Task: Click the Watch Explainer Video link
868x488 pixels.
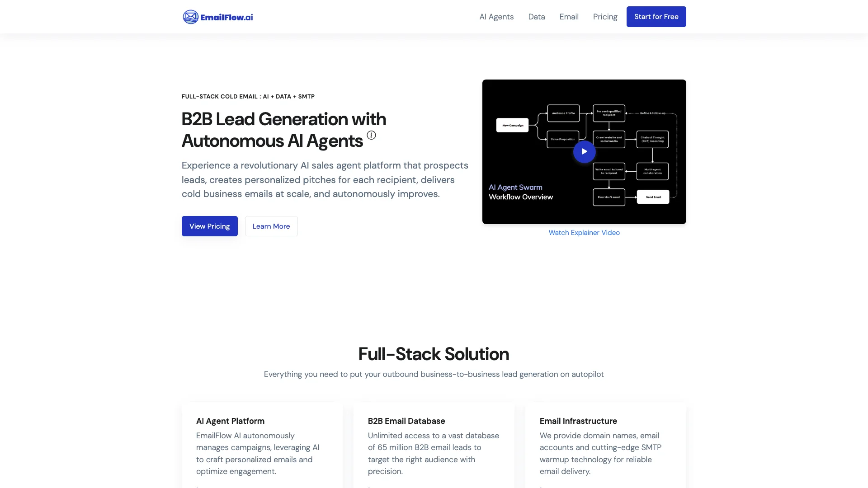Action: tap(584, 232)
